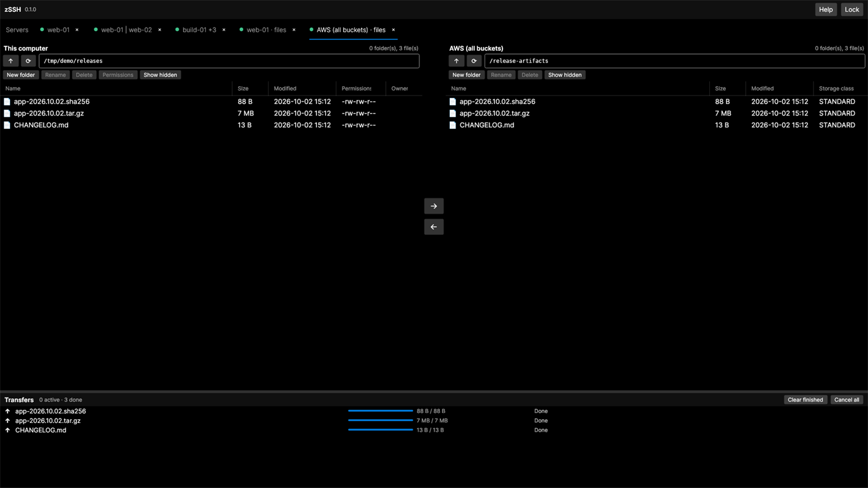This screenshot has height=488, width=868.
Task: Click file icon of local app-2026.10.02.sha256
Action: click(7, 102)
